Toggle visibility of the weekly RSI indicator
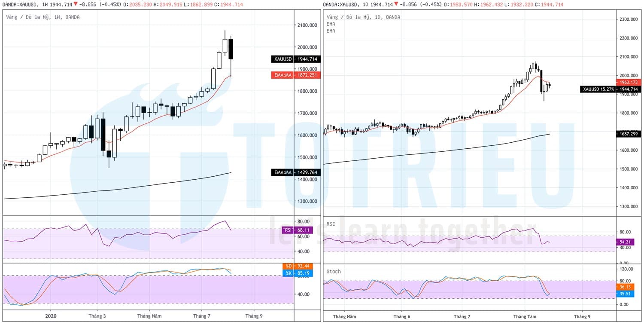 (297, 230)
